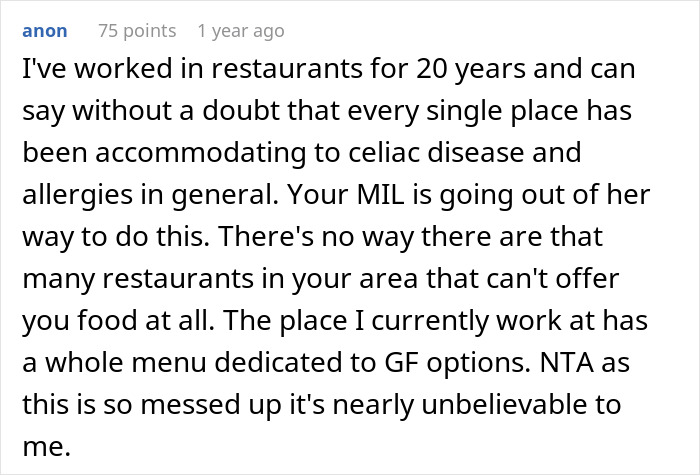Image resolution: width=700 pixels, height=475 pixels.
Task: Click the phrase 'whole menu dedicated'
Action: [x=194, y=362]
